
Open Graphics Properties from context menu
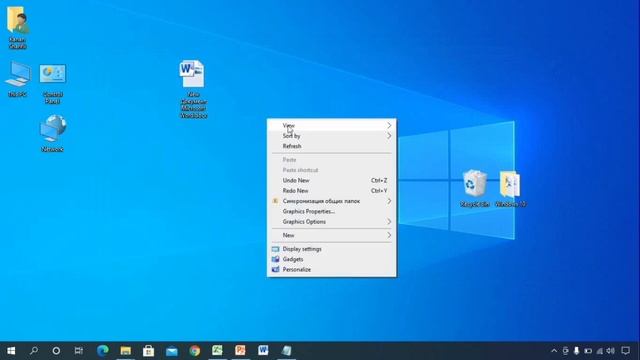pyautogui.click(x=331, y=211)
